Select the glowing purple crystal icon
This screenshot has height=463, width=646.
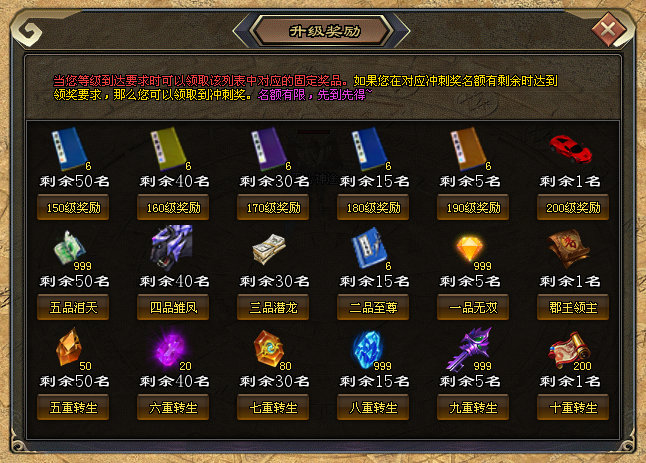tap(171, 350)
